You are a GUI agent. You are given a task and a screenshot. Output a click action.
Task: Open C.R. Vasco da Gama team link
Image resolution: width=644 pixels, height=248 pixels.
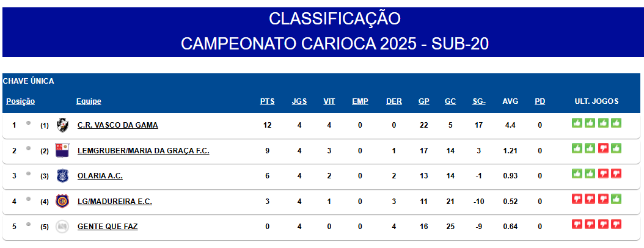pyautogui.click(x=117, y=125)
